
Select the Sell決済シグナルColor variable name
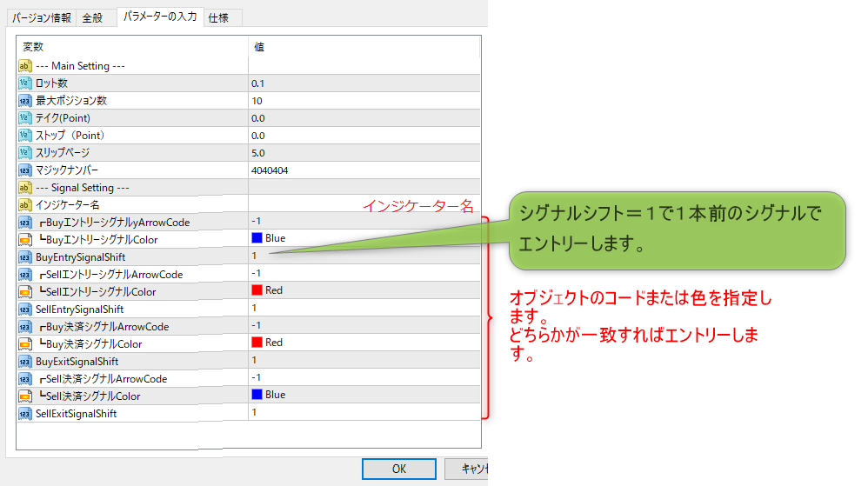tap(90, 396)
